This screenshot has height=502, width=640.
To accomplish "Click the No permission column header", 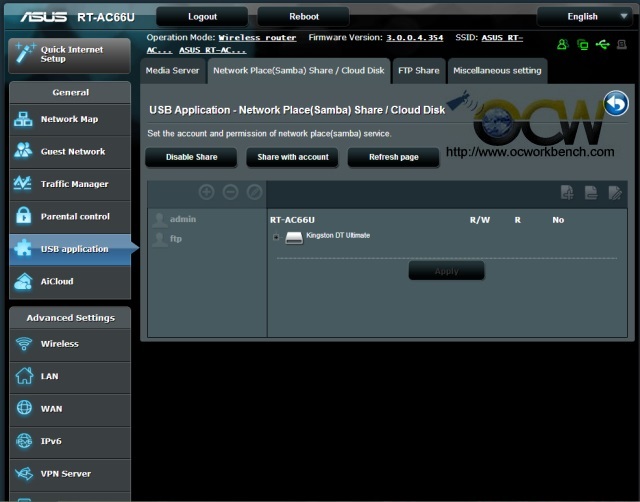I will coord(558,220).
